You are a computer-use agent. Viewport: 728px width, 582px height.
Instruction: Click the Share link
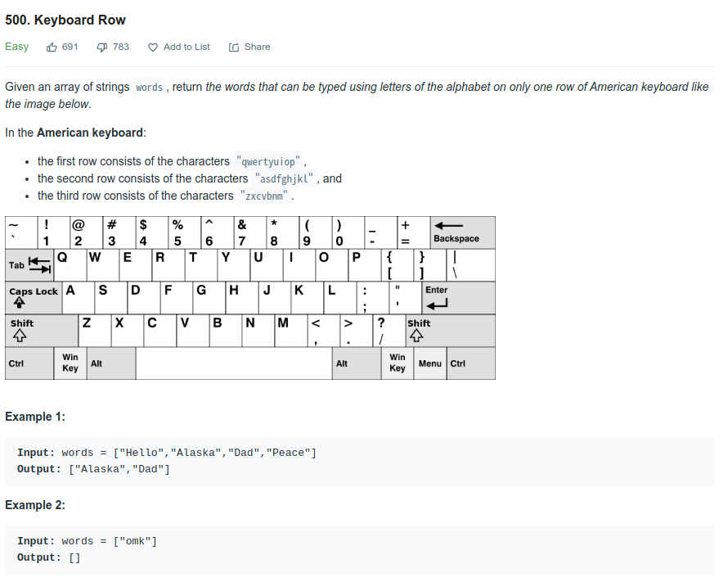(256, 47)
